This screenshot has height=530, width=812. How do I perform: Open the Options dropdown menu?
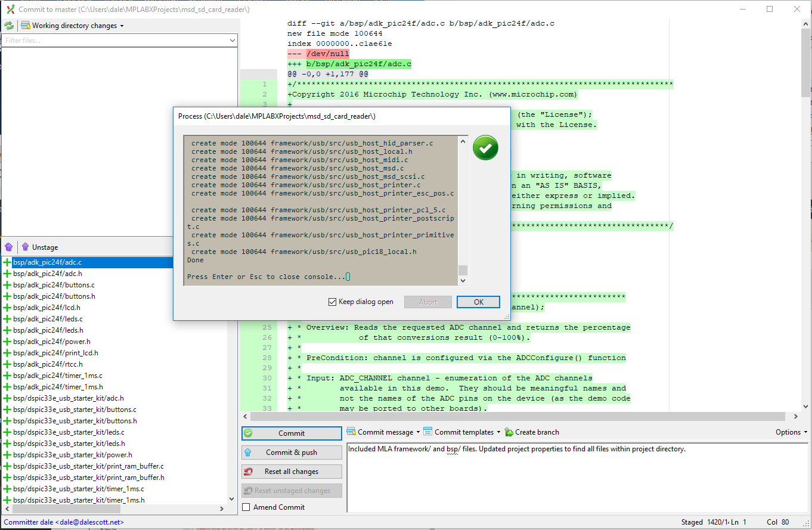click(x=791, y=432)
